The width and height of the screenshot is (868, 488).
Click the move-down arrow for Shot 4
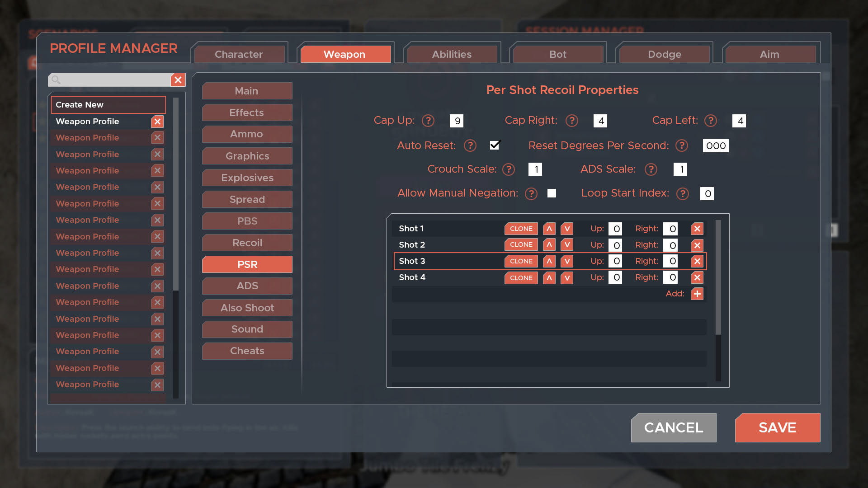[566, 277]
